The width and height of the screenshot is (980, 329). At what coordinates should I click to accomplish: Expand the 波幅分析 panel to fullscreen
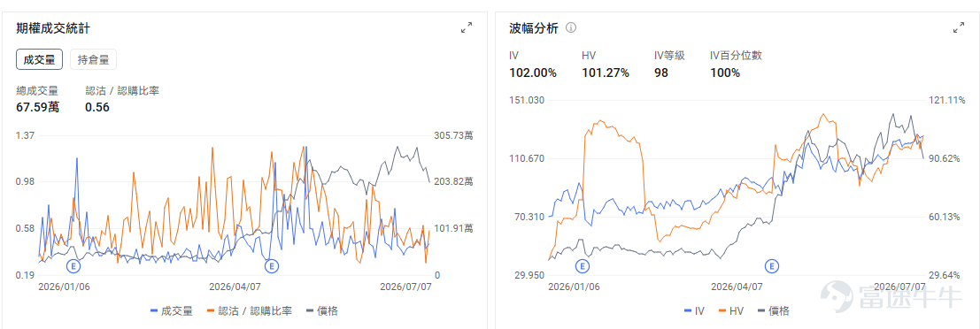(958, 27)
